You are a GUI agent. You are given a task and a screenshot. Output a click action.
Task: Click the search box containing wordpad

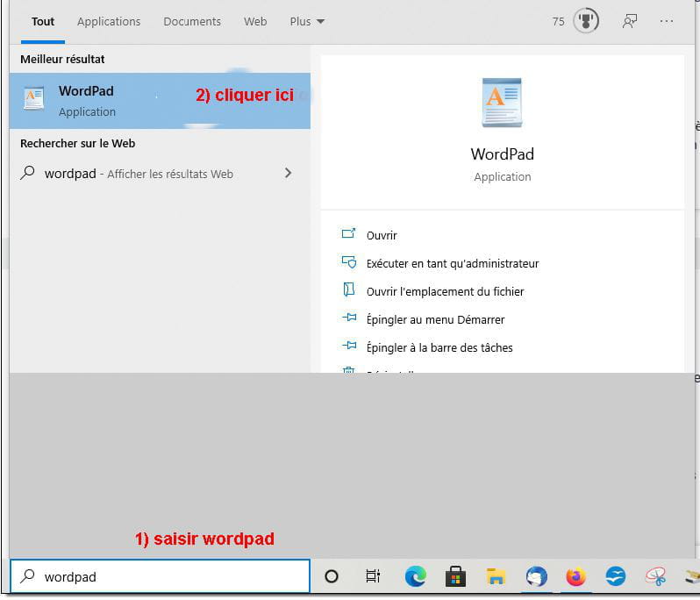coord(160,576)
